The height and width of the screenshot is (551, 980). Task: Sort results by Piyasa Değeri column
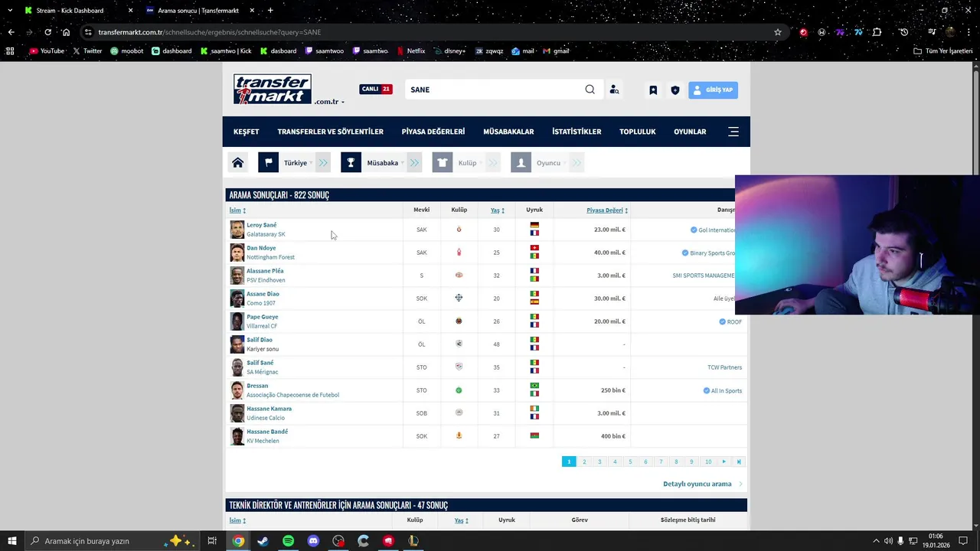point(607,210)
